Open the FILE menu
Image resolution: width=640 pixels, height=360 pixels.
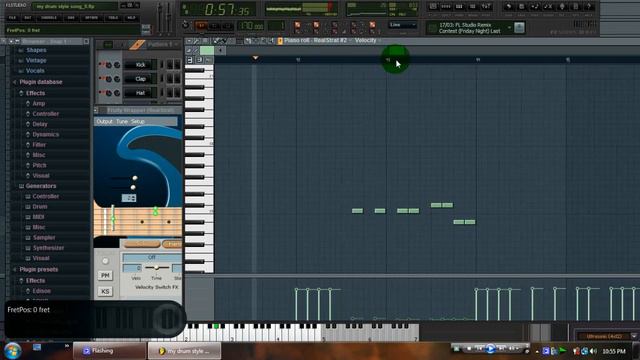pyautogui.click(x=12, y=18)
